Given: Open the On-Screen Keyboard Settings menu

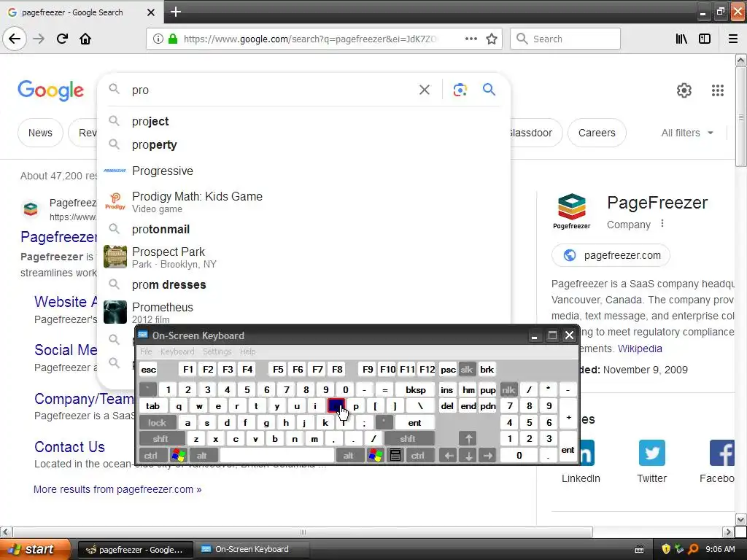Looking at the screenshot, I should point(217,351).
